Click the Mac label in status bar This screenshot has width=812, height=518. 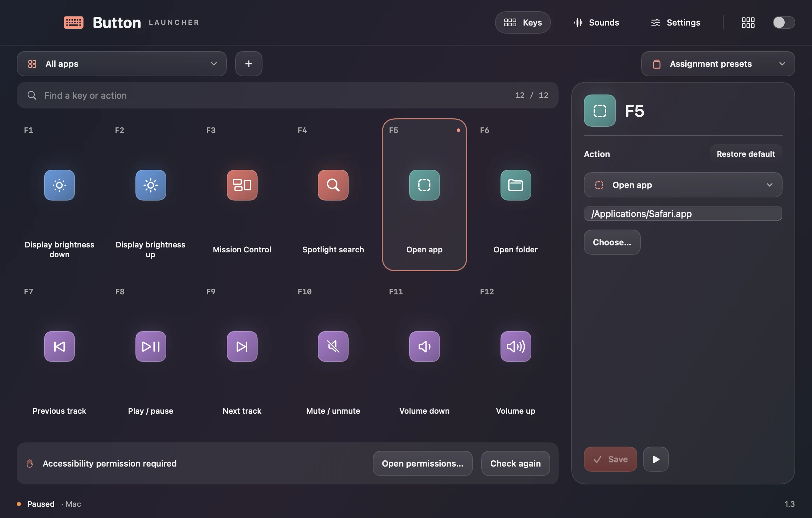click(x=73, y=504)
